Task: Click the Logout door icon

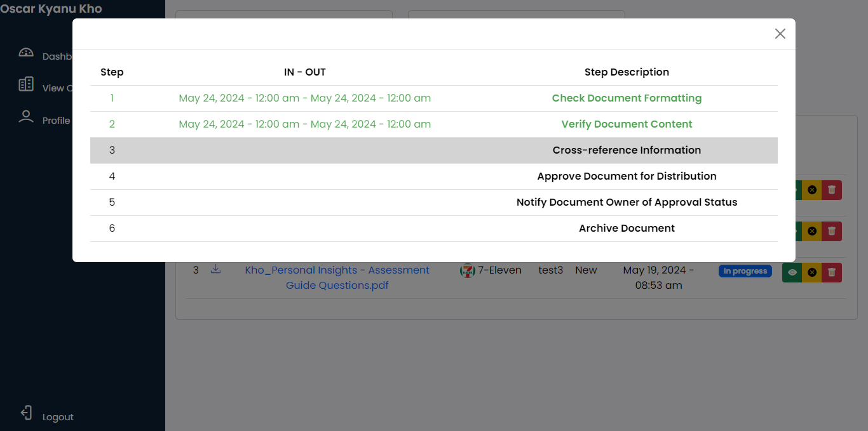Action: [26, 413]
